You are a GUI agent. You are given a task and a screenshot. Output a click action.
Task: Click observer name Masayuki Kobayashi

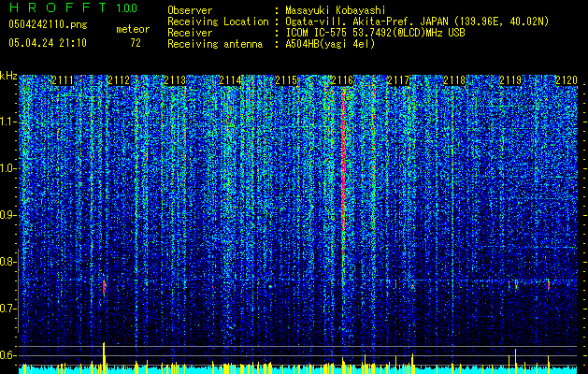(x=336, y=10)
